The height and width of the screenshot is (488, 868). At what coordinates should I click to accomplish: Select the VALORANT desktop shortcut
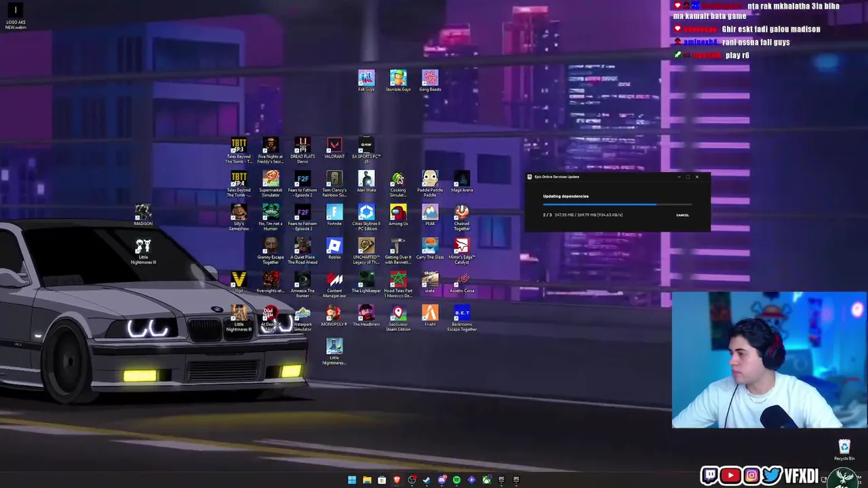(x=334, y=148)
